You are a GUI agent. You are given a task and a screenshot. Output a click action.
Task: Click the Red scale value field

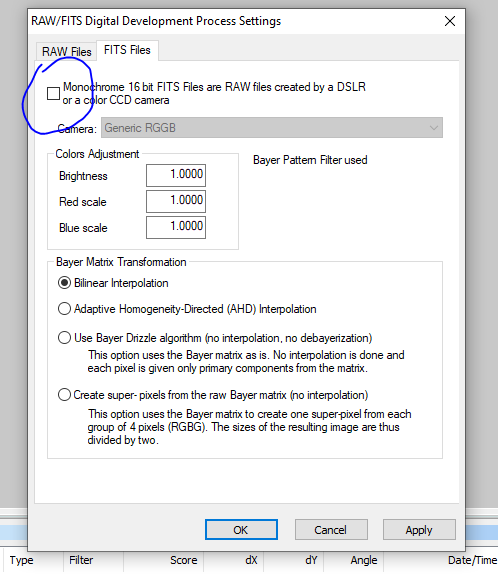pos(176,201)
